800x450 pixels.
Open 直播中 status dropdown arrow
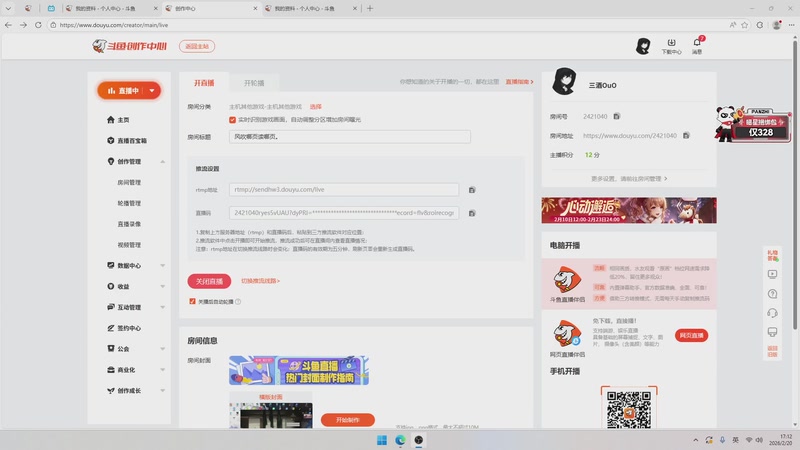tap(152, 90)
